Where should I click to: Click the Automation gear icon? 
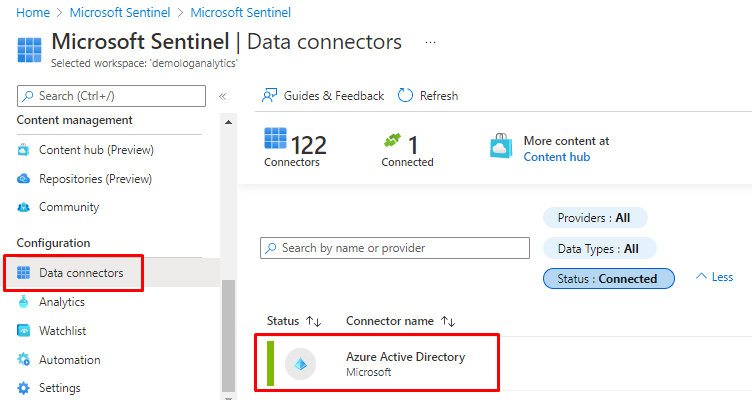click(x=24, y=360)
